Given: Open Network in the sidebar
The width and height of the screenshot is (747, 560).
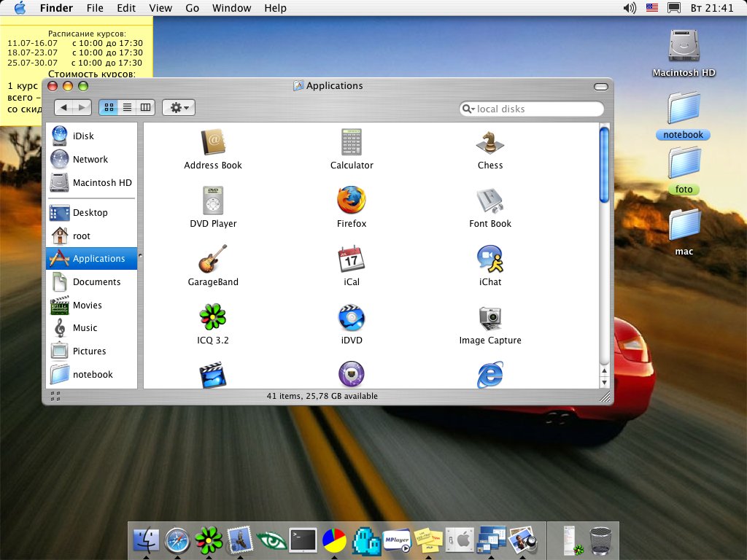Looking at the screenshot, I should 91,159.
